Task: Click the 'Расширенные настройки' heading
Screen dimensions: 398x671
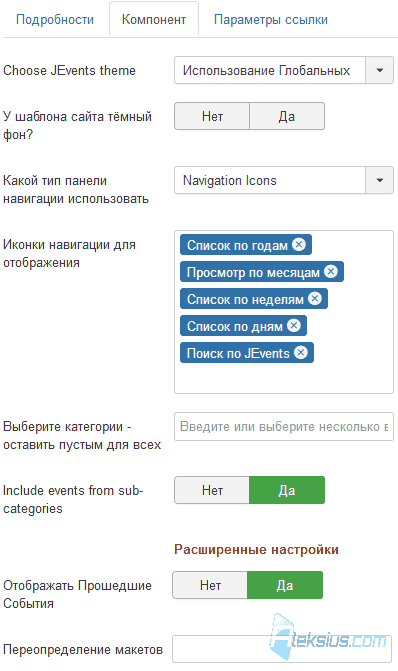Action: (256, 549)
